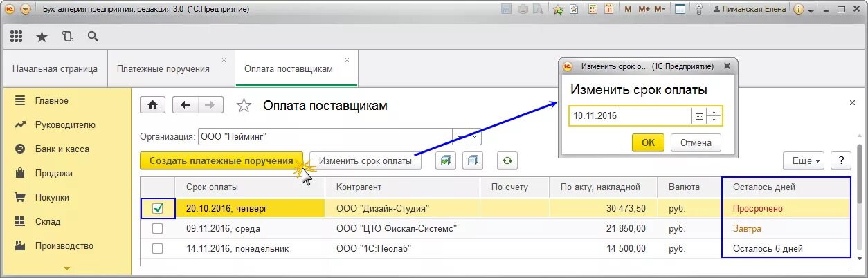This screenshot has height=278, width=868.
Task: Sort by the Срок оплаты column header
Action: coord(252,187)
